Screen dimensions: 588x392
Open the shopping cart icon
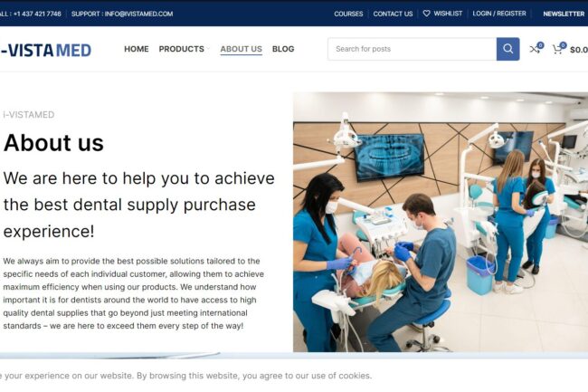557,49
